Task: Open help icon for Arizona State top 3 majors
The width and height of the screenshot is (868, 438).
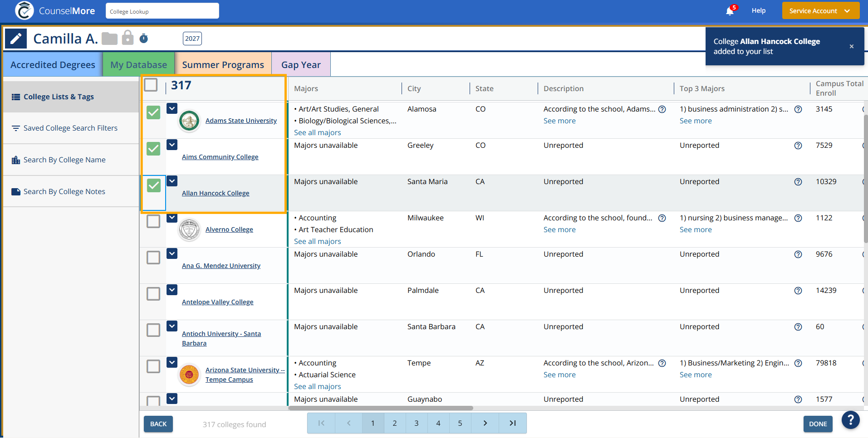Action: [798, 363]
